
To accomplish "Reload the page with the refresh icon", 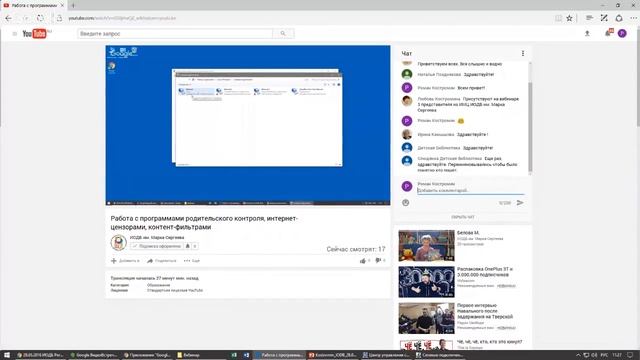I will click(x=40, y=18).
